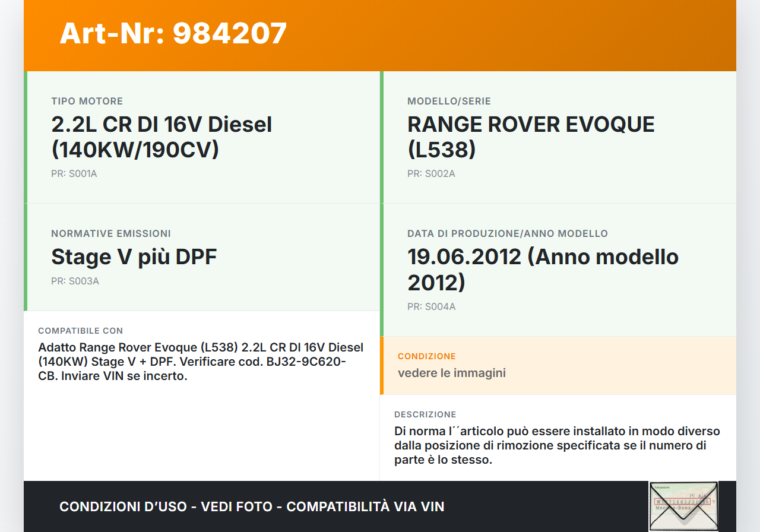
Task: Click the CONDIZIONI D'USO footer banner
Action: pyautogui.click(x=251, y=506)
